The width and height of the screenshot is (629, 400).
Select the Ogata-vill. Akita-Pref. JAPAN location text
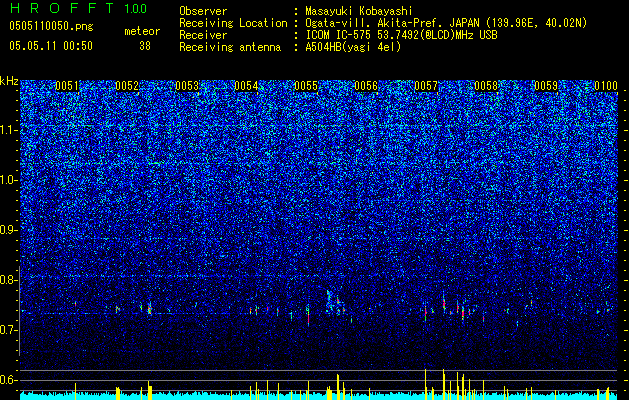(x=446, y=23)
